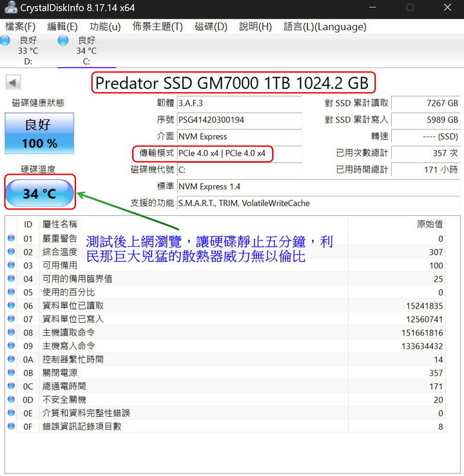Click the status dot for attribute 0C 總通電時間
The width and height of the screenshot is (464, 476).
pos(11,386)
